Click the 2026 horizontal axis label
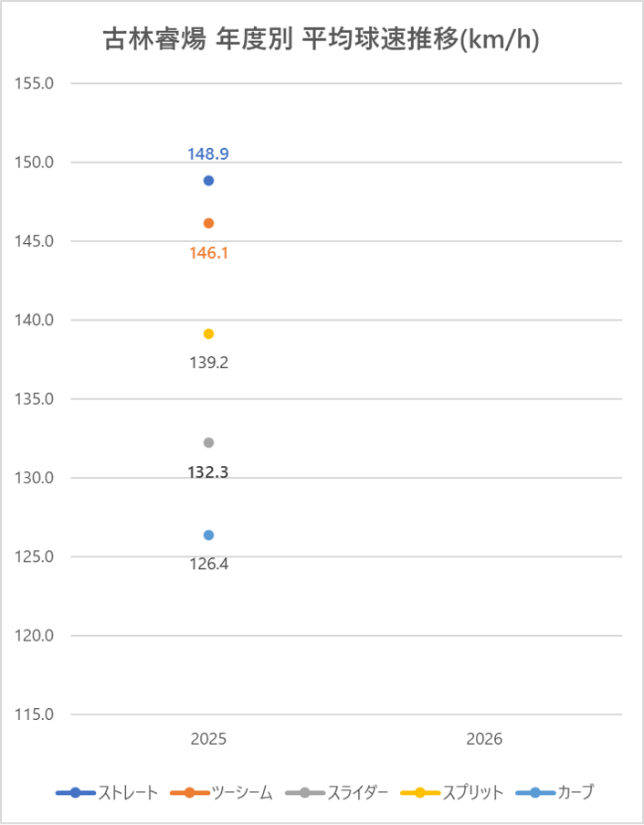 coord(484,739)
